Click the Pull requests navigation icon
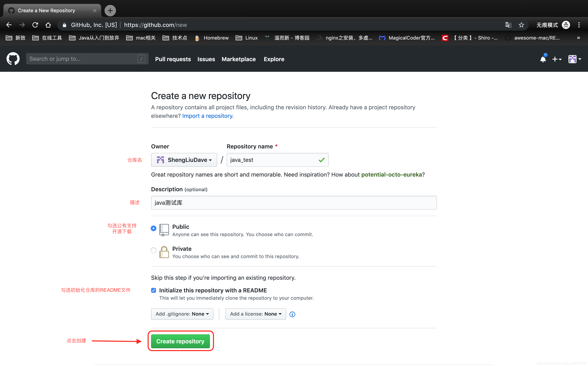The width and height of the screenshot is (588, 367). 173,59
